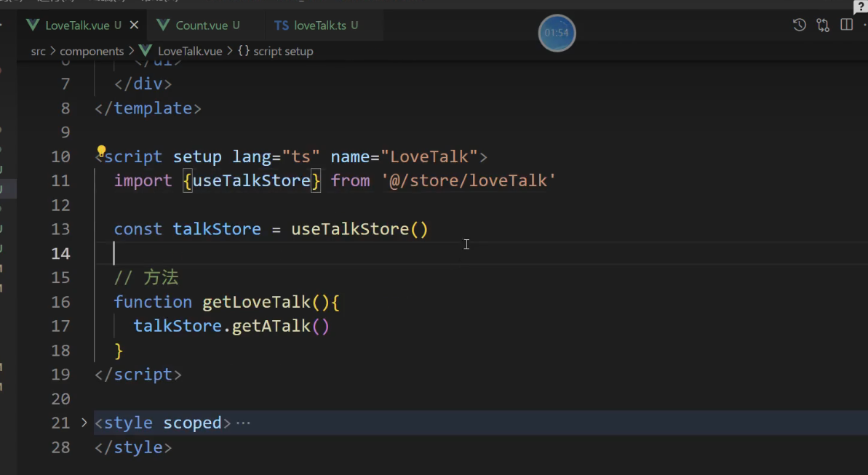The width and height of the screenshot is (868, 475).
Task: Close the LoveTalk.vue tab
Action: pos(134,25)
